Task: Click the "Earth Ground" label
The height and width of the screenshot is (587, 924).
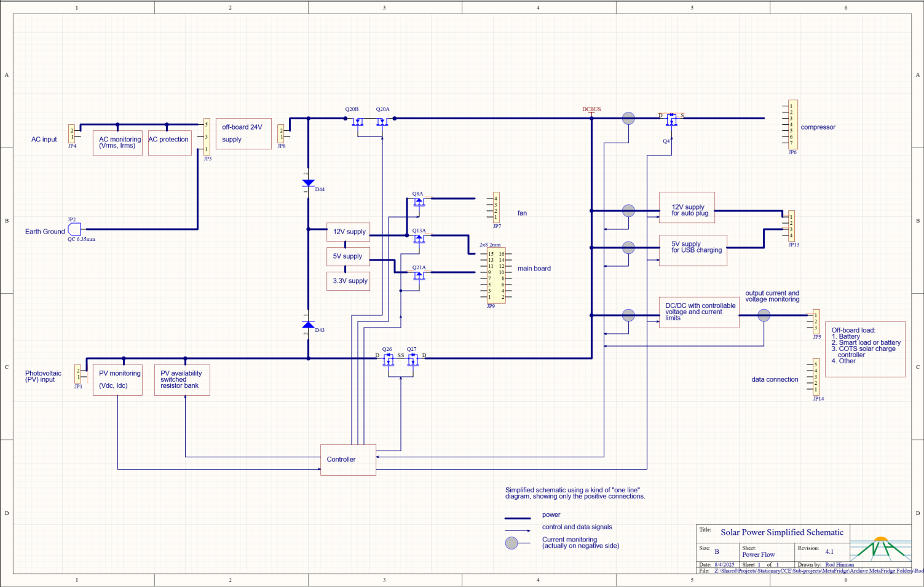Action: (45, 232)
